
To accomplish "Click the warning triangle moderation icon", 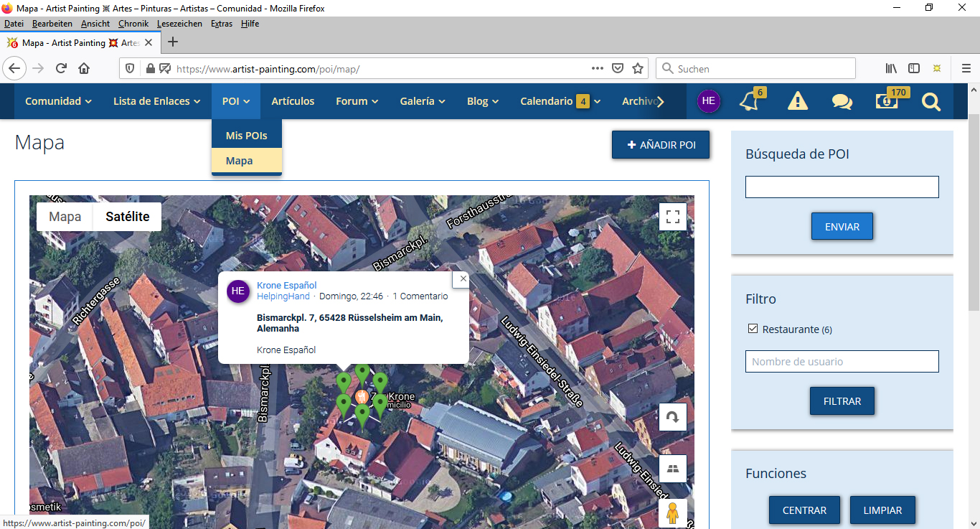I will (x=797, y=101).
